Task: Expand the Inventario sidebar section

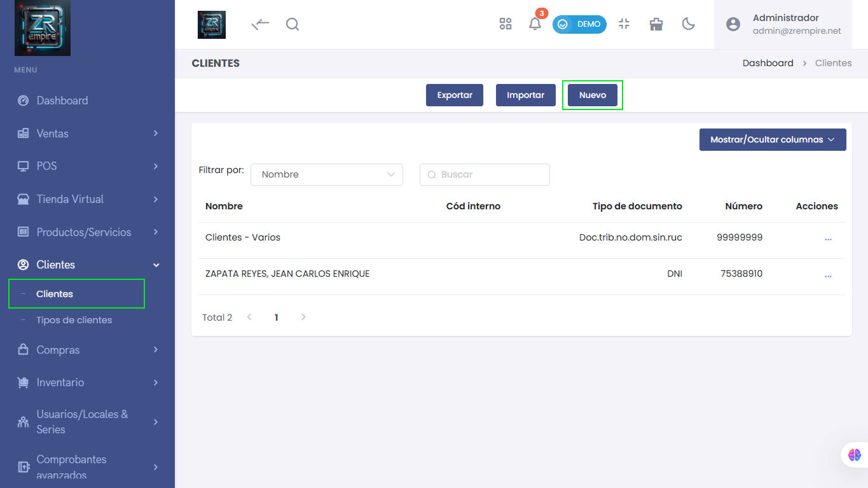Action: 88,382
